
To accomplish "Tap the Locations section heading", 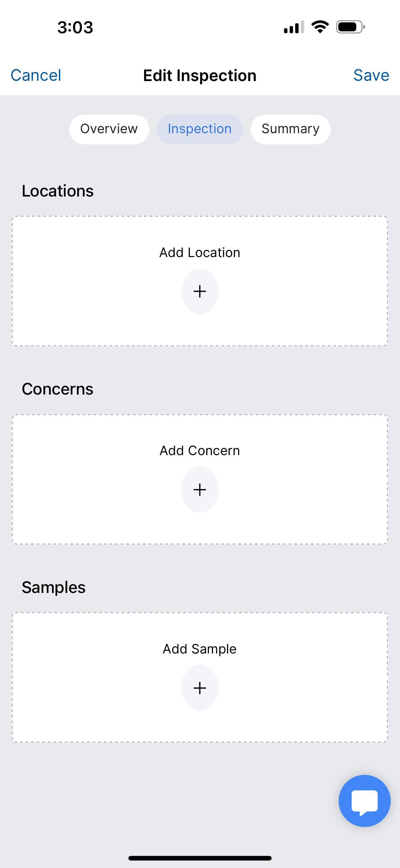I will pos(58,191).
